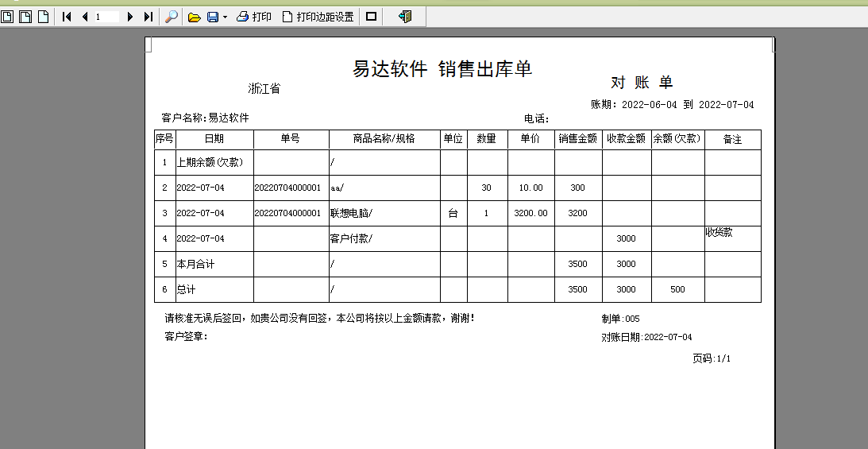Image resolution: width=868 pixels, height=449 pixels.
Task: Click the second page-view icon in toolbar
Action: 25,17
